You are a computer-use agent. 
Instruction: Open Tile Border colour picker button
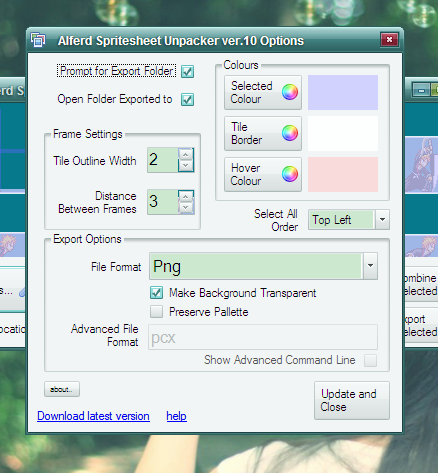pos(263,133)
